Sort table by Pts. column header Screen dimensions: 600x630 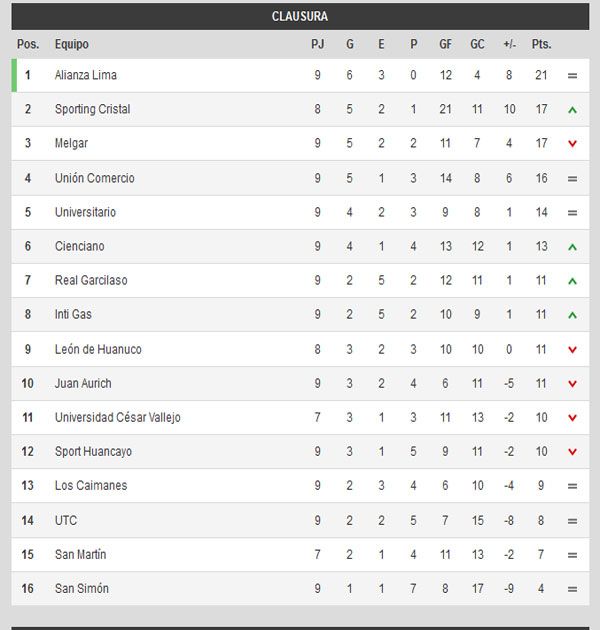541,45
